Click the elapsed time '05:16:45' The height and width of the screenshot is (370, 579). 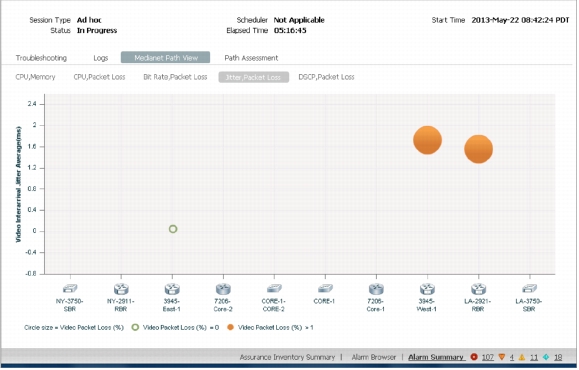pyautogui.click(x=290, y=31)
